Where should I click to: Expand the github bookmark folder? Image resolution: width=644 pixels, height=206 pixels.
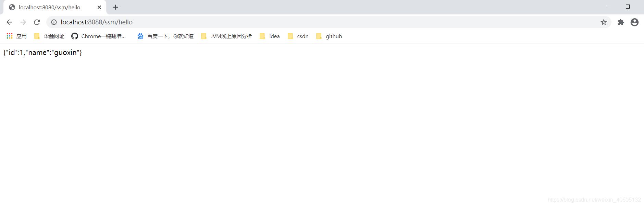(x=329, y=36)
